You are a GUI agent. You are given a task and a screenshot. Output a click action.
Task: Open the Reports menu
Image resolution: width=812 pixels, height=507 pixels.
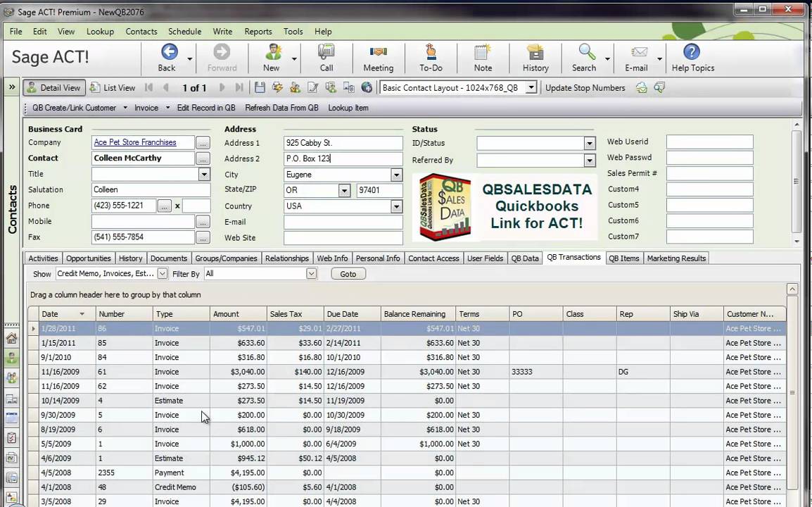[258, 32]
